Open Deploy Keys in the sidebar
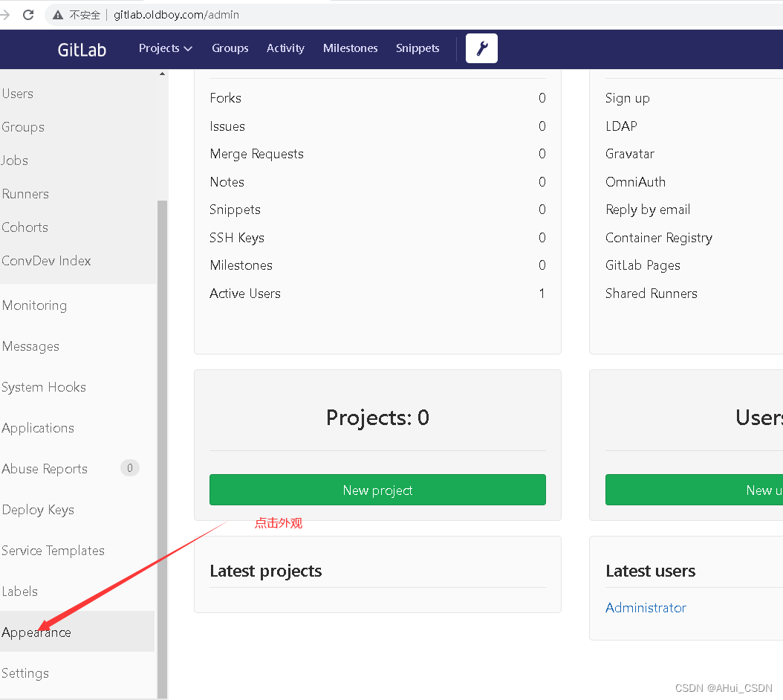783x700 pixels. 38,510
